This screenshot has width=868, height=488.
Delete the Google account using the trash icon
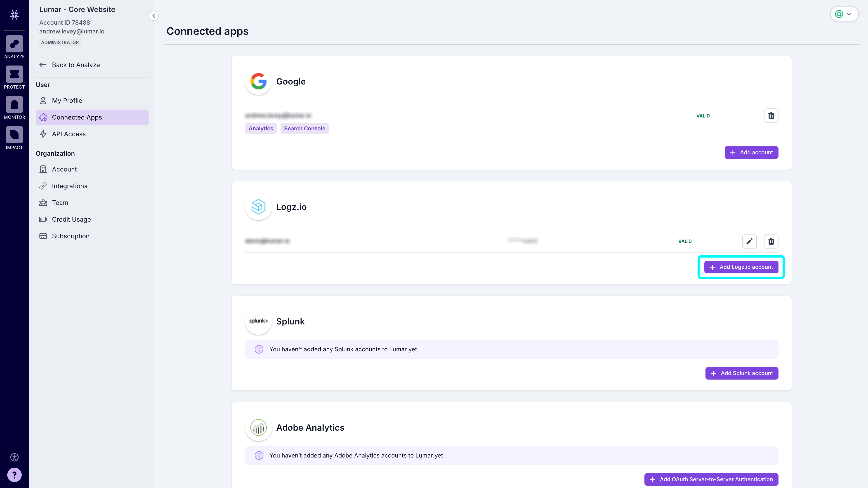pyautogui.click(x=771, y=115)
